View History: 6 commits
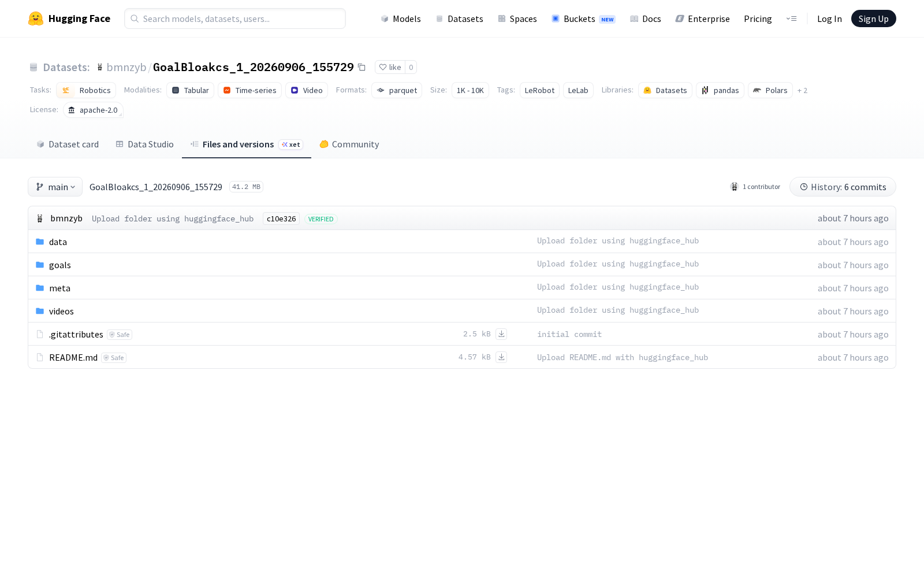The image size is (924, 578). coord(843,187)
